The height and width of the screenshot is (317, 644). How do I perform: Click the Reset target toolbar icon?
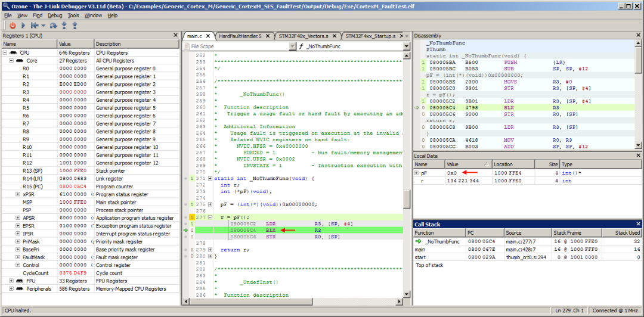click(x=35, y=26)
